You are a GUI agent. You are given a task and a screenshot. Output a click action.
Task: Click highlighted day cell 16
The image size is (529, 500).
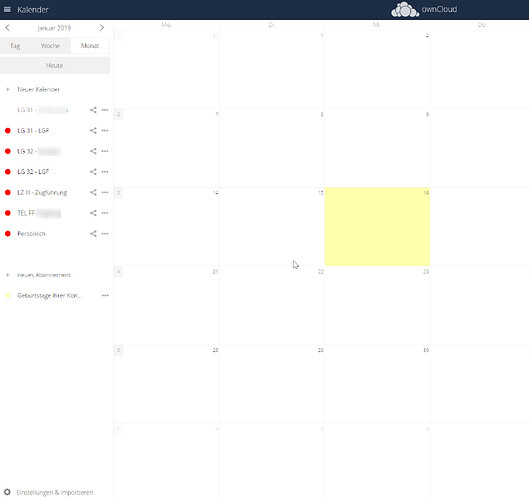pyautogui.click(x=377, y=226)
